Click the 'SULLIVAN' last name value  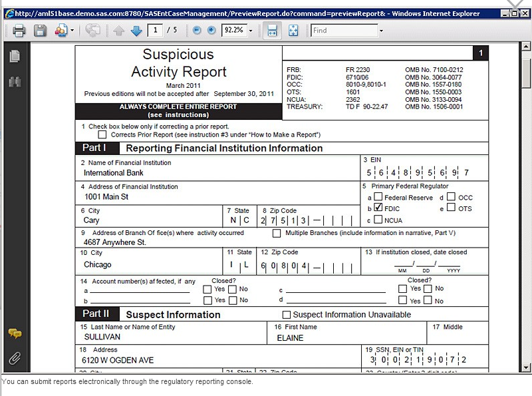(x=102, y=337)
